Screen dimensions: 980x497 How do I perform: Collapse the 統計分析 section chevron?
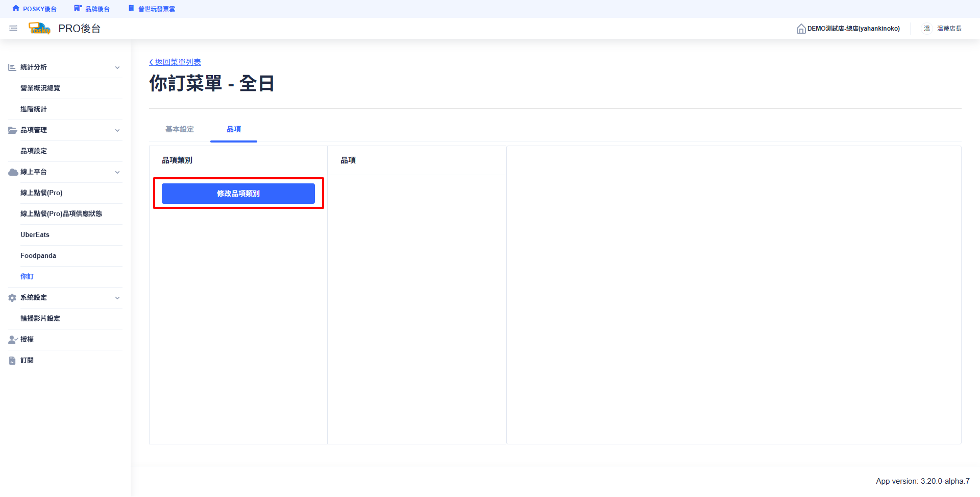pos(117,67)
